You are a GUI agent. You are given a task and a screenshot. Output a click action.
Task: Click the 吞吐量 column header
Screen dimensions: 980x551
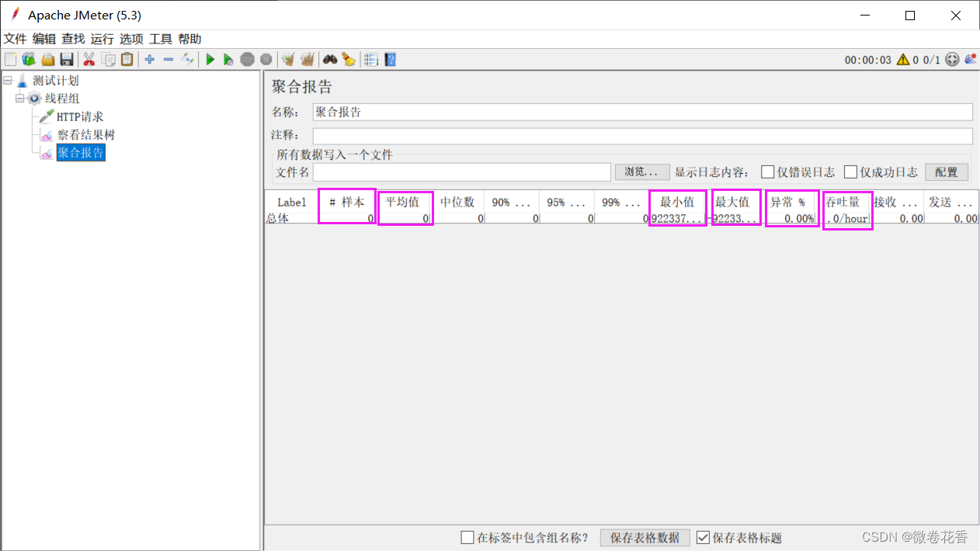click(843, 202)
